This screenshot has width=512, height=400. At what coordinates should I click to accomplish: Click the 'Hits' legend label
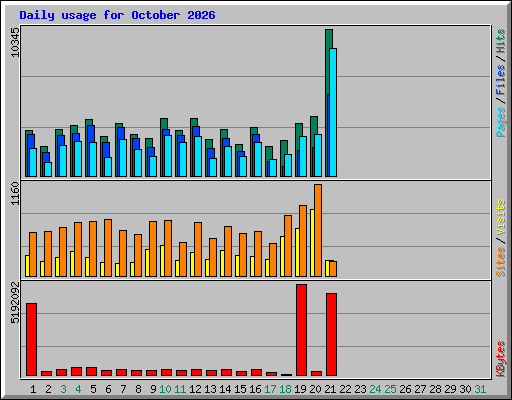pyautogui.click(x=501, y=41)
